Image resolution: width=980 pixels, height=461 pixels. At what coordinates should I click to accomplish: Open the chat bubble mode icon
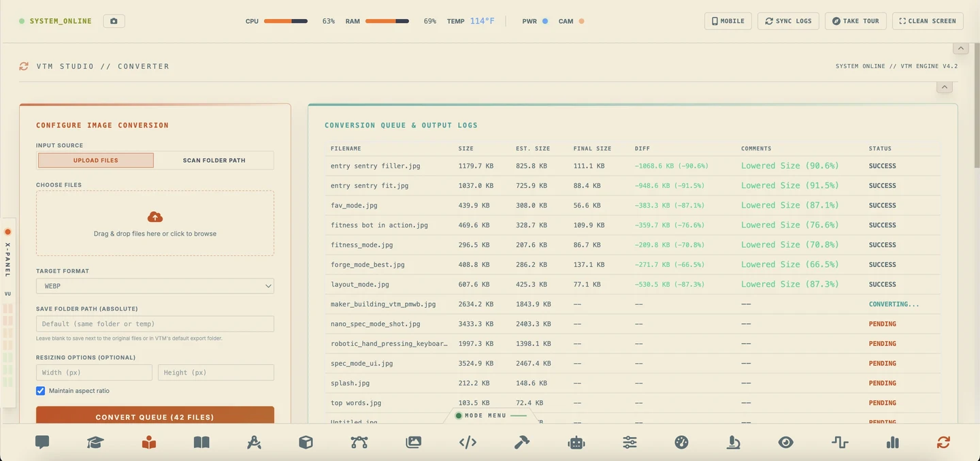pos(42,442)
